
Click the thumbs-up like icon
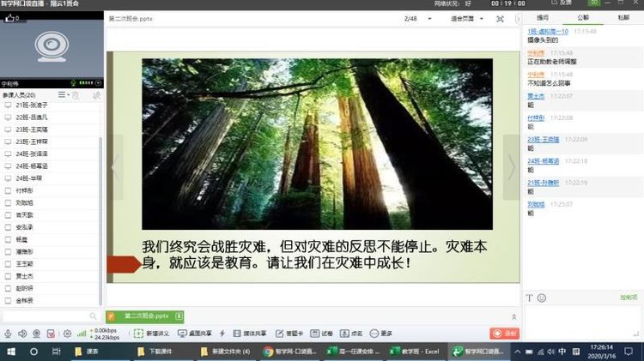click(11, 17)
